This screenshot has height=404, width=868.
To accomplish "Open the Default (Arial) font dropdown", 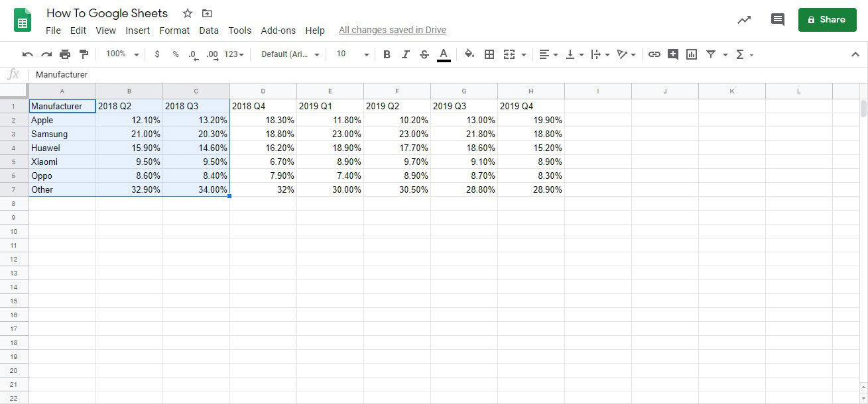I will tap(290, 54).
